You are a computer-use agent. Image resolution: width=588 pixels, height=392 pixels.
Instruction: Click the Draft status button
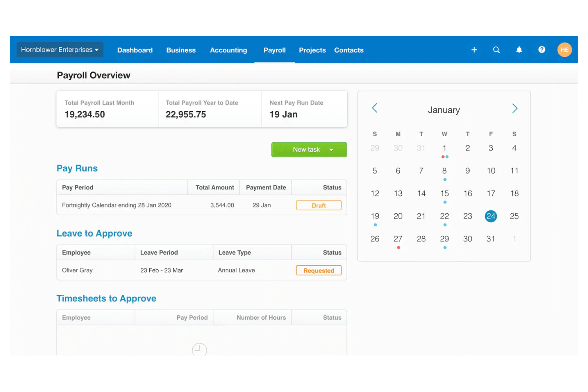point(319,205)
